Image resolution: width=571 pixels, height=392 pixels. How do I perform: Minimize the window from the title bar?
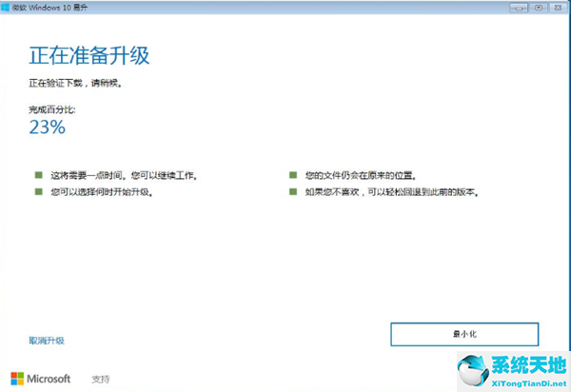coord(519,8)
